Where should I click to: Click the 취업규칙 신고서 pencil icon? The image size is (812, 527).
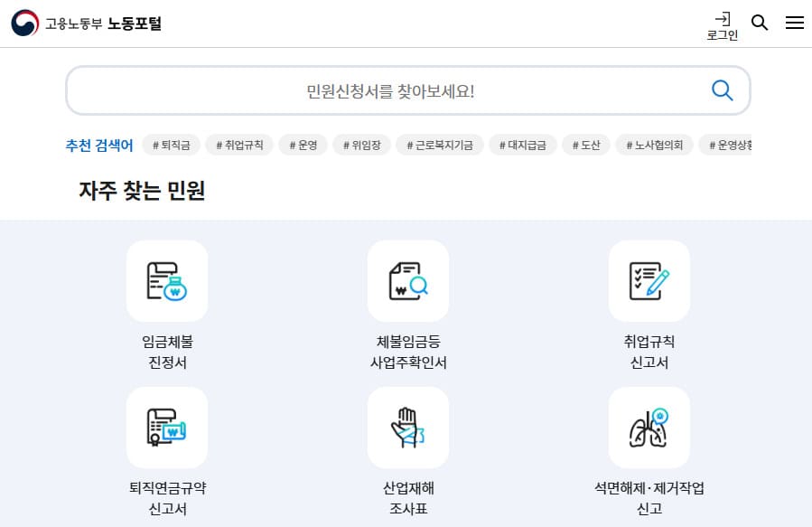[x=649, y=280]
